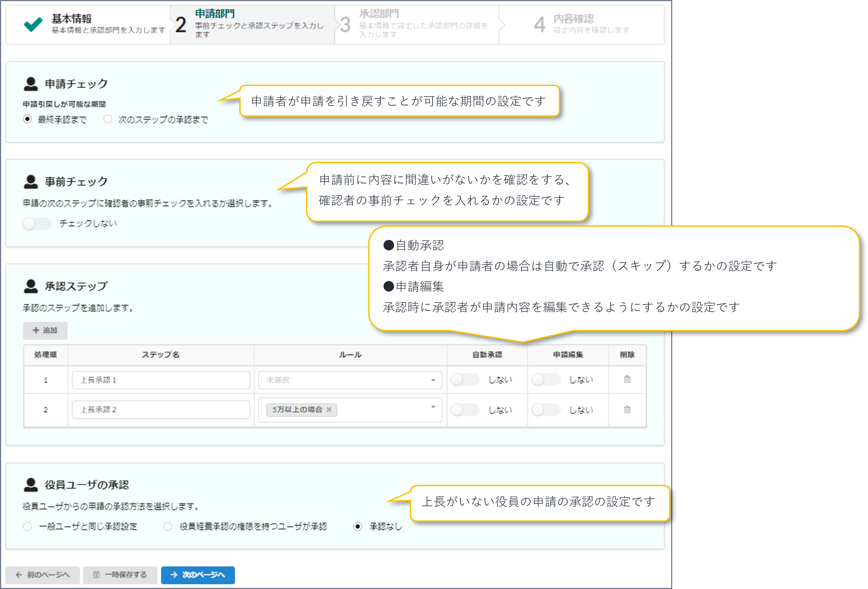The height and width of the screenshot is (589, 868).
Task: Remove the 5万以上の場合 rule tag
Action: pos(329,409)
